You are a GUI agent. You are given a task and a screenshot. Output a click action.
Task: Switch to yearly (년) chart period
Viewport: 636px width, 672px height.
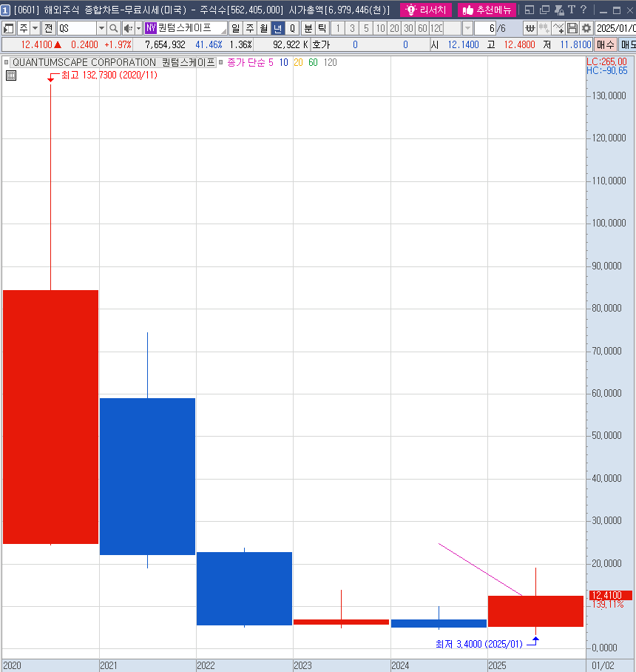(x=277, y=28)
